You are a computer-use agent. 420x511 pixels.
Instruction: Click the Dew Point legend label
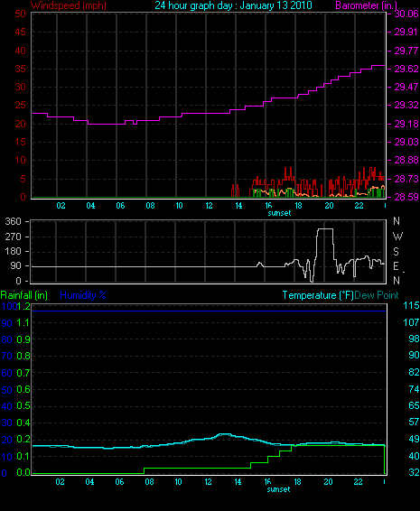[x=377, y=295]
